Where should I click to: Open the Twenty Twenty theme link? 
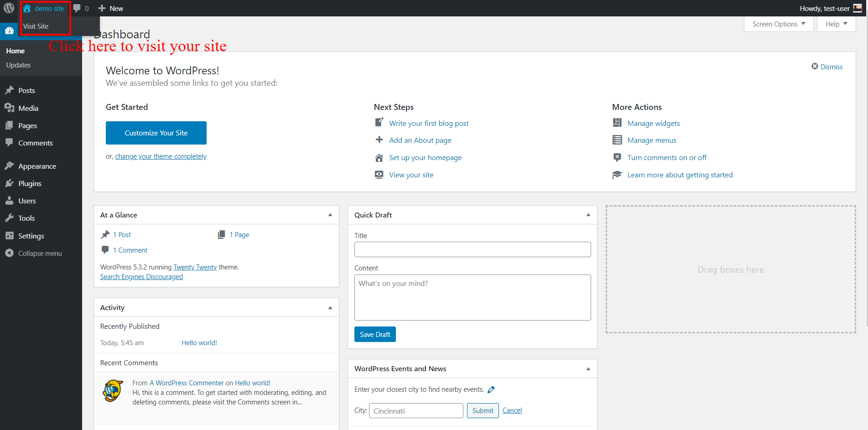(x=195, y=267)
